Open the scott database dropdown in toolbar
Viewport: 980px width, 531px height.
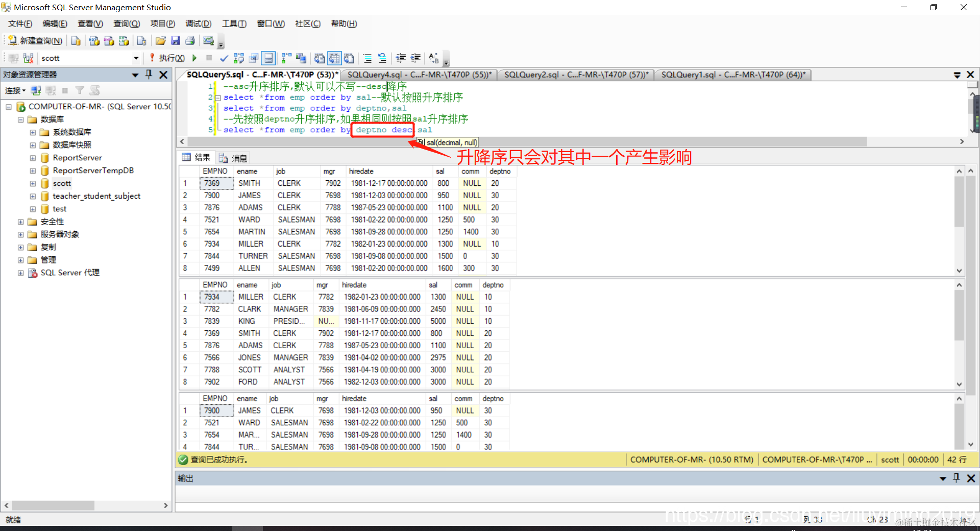tap(136, 58)
